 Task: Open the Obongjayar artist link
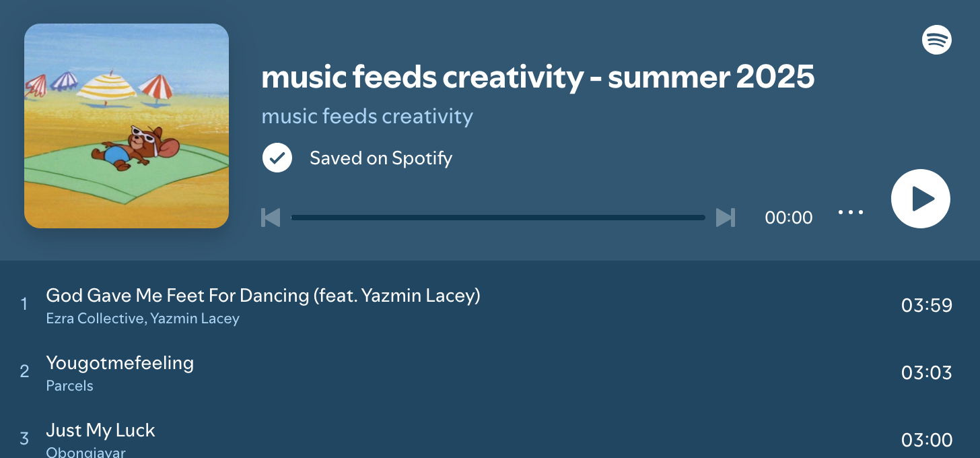tap(85, 452)
